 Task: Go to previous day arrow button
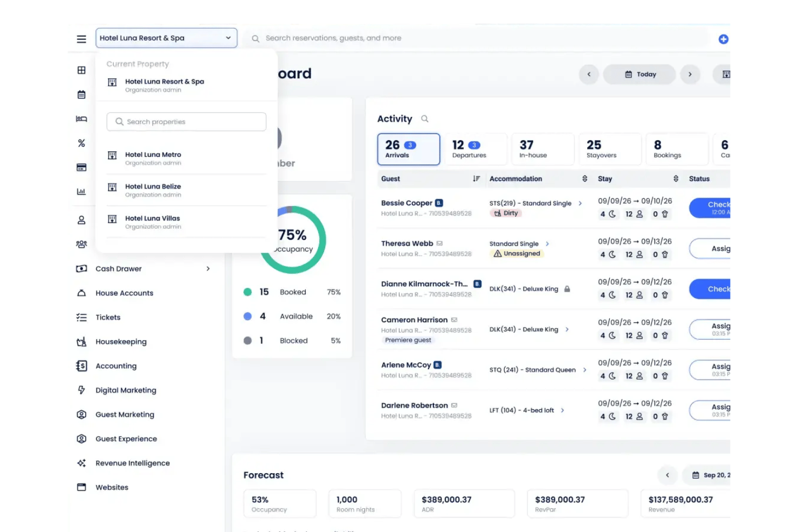tap(589, 74)
